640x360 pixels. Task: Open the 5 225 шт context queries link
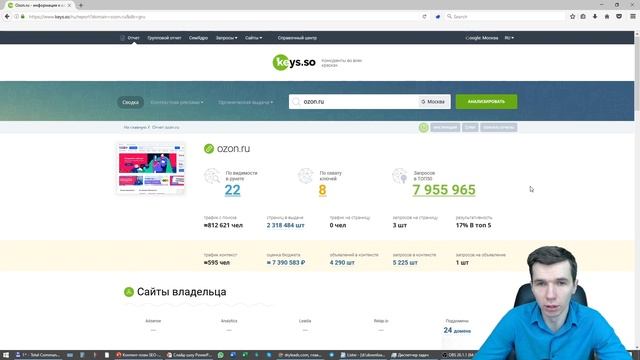coord(405,262)
